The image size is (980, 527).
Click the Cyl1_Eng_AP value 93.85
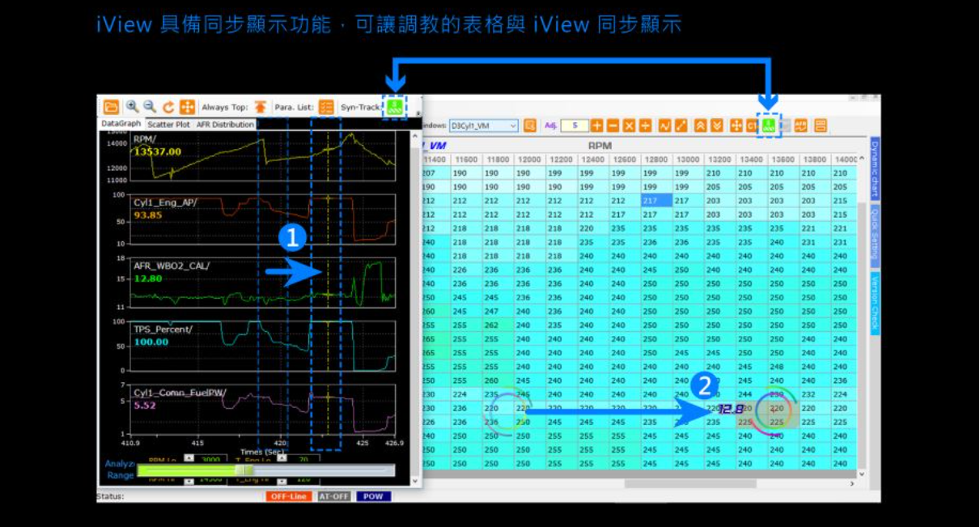tap(147, 215)
